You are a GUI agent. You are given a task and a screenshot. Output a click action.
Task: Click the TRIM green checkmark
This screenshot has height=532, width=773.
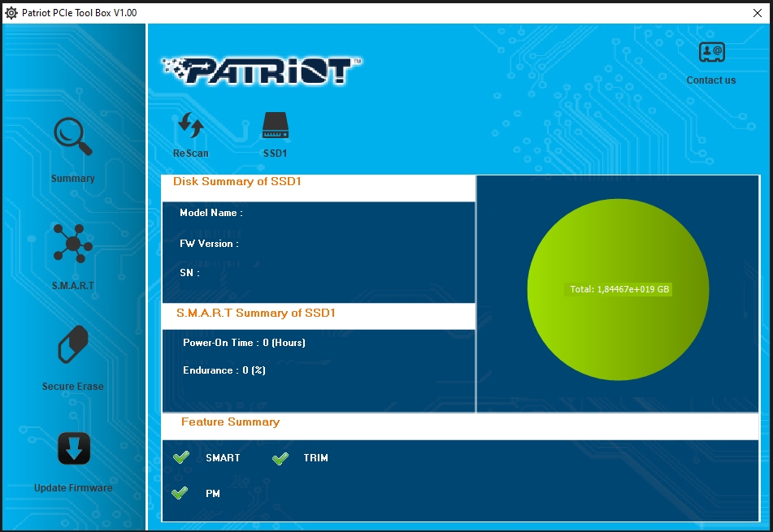click(280, 458)
